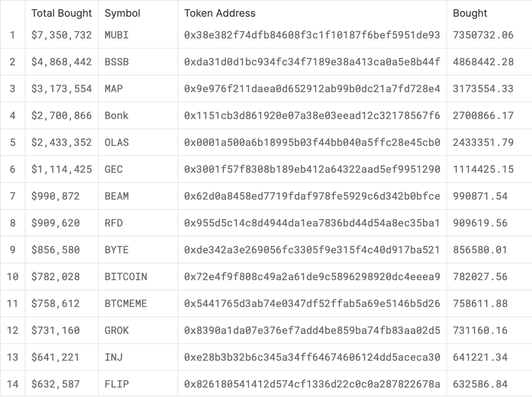Click the GEC bought amount 1114425.15

tap(483, 169)
